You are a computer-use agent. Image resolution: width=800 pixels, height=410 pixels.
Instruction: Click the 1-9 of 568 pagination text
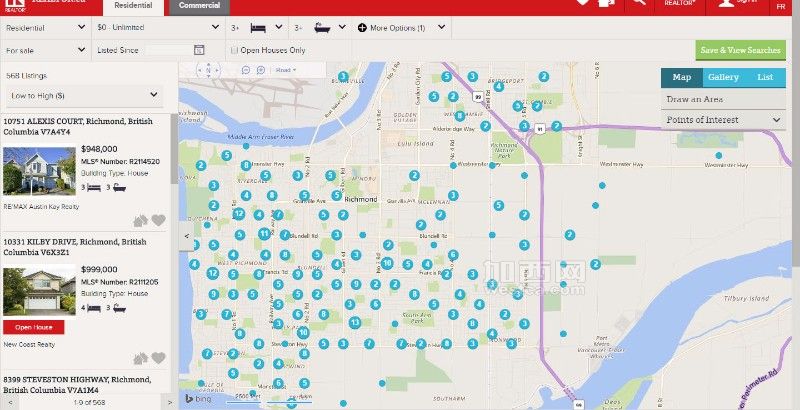(89, 402)
